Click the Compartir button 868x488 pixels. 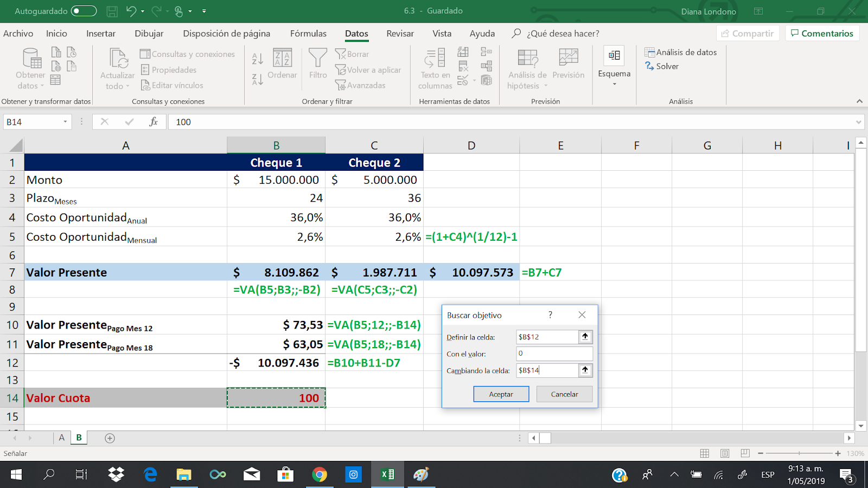coord(748,33)
